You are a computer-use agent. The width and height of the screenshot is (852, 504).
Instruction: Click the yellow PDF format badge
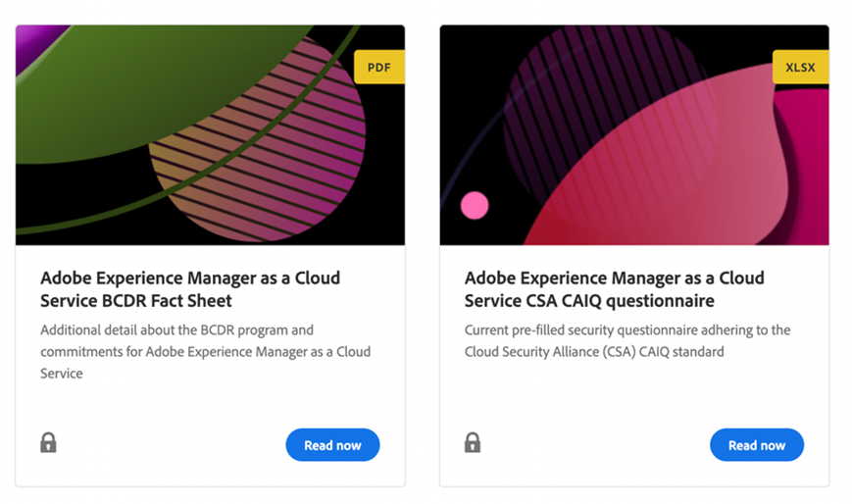pos(378,68)
